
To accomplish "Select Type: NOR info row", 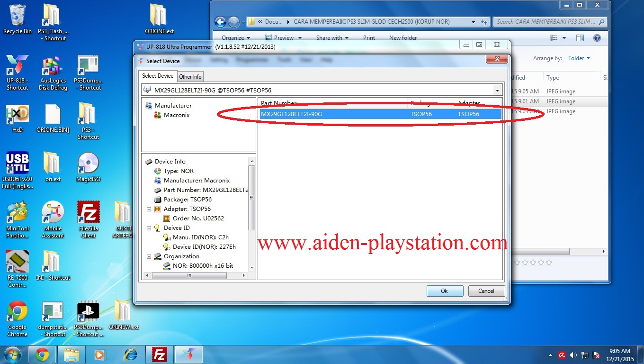I will pos(179,171).
